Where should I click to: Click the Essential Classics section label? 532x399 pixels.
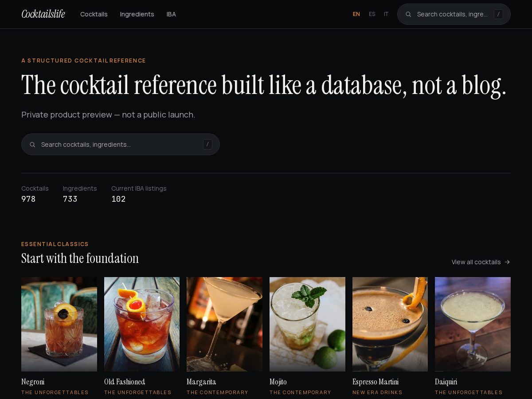coord(55,244)
